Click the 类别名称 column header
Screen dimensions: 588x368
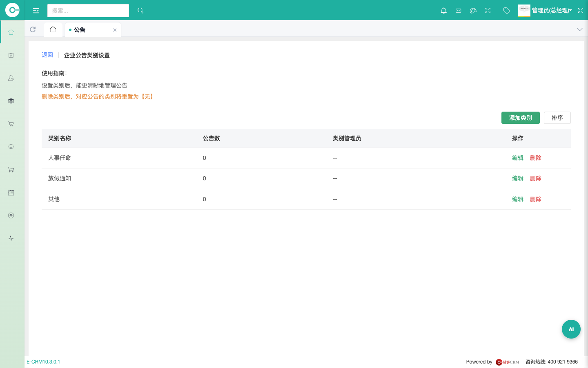(x=60, y=138)
